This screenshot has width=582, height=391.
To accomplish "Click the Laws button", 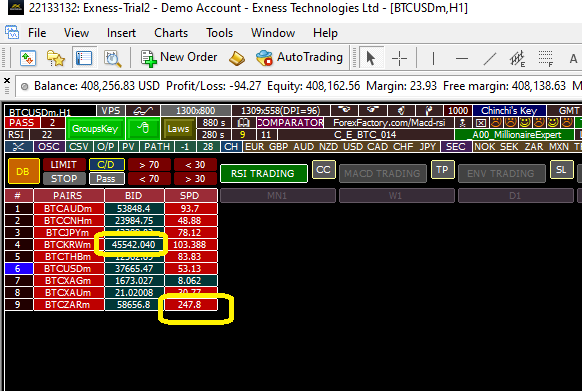I will pyautogui.click(x=178, y=129).
